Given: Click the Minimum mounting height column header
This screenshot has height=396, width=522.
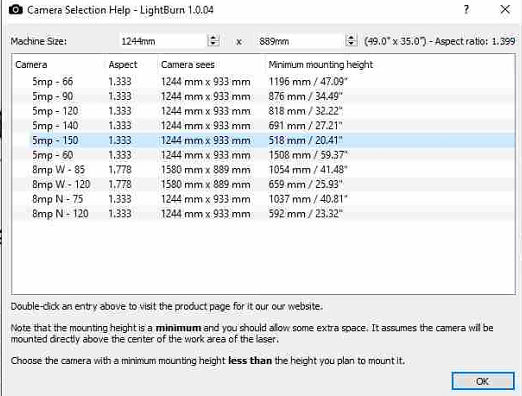Looking at the screenshot, I should pos(321,65).
